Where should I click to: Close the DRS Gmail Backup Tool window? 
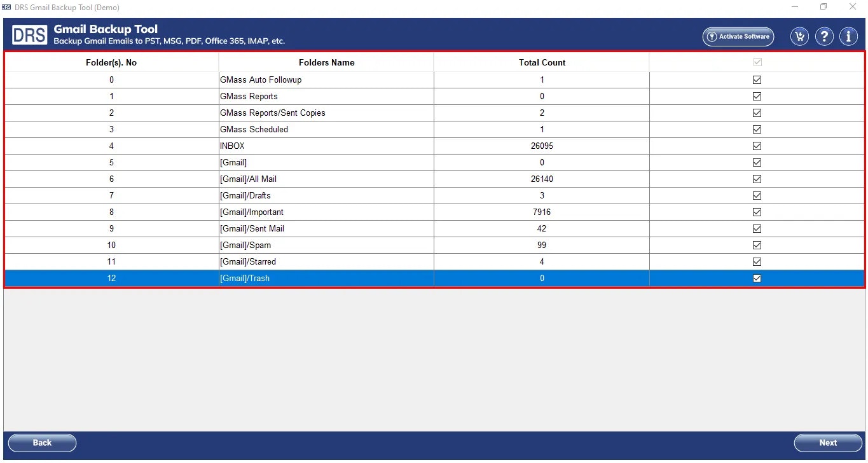coord(853,7)
